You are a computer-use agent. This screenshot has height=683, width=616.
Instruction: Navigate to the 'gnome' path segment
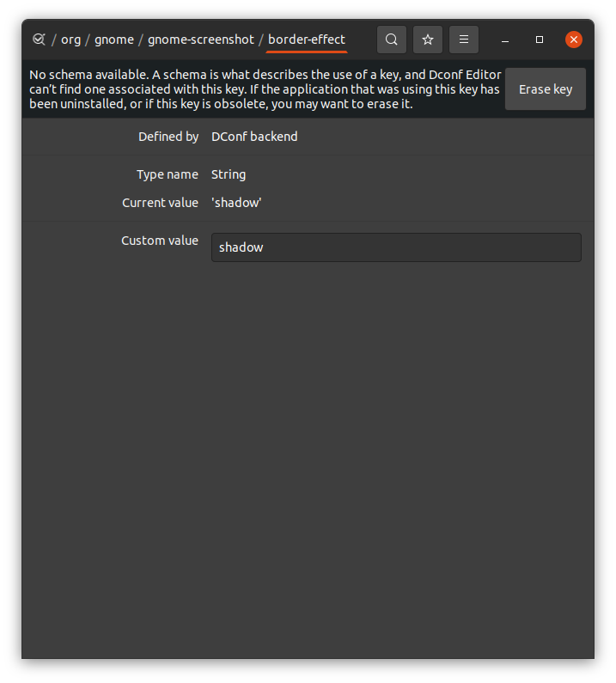point(114,40)
